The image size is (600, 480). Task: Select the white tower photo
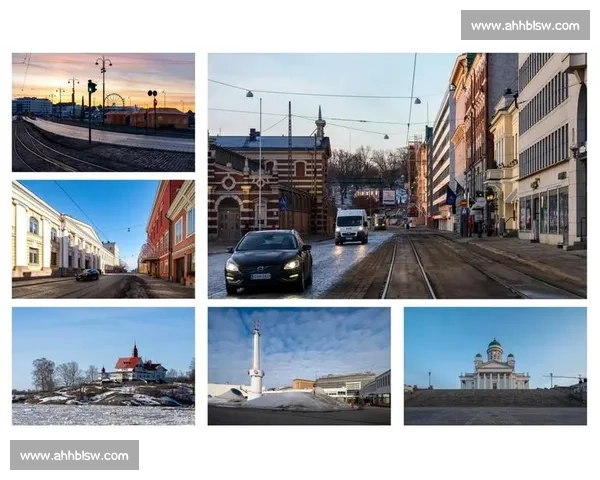299,366
